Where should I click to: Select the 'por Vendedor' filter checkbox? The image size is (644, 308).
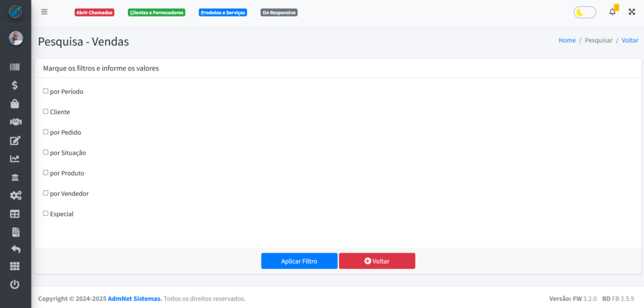[x=45, y=193]
